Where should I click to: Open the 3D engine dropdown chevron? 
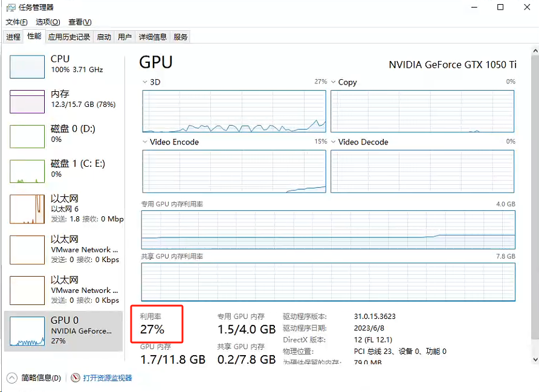[x=144, y=82]
